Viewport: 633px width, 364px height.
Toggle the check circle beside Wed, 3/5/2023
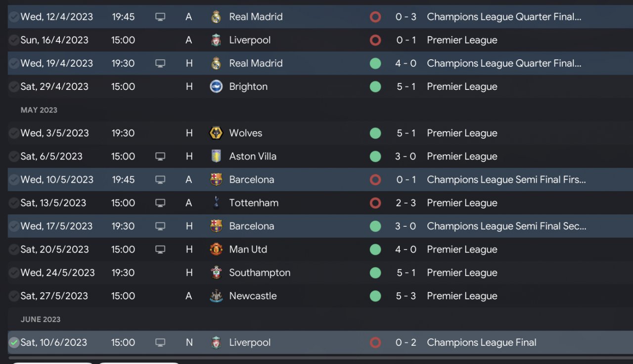14,133
